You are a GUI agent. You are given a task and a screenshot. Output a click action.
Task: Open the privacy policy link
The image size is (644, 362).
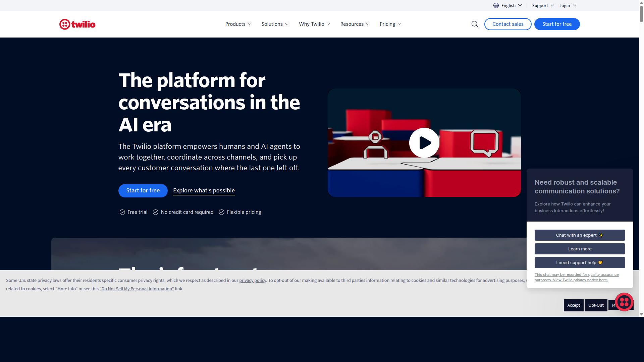coord(253,281)
